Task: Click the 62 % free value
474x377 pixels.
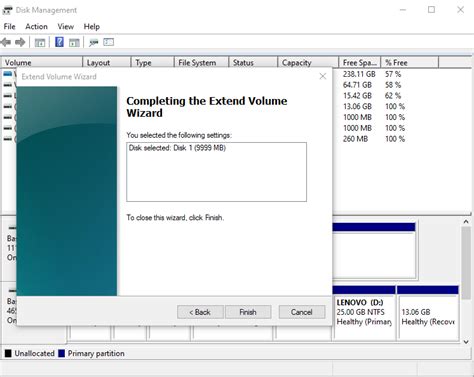Action: (x=393, y=96)
